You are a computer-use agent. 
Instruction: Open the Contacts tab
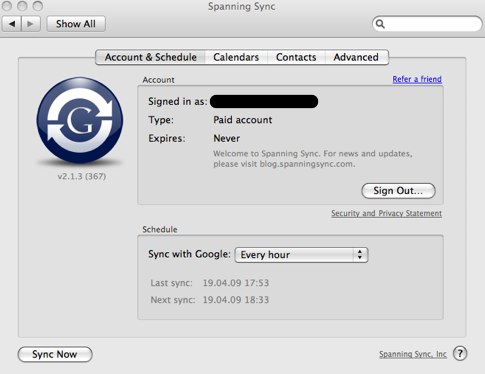click(296, 57)
